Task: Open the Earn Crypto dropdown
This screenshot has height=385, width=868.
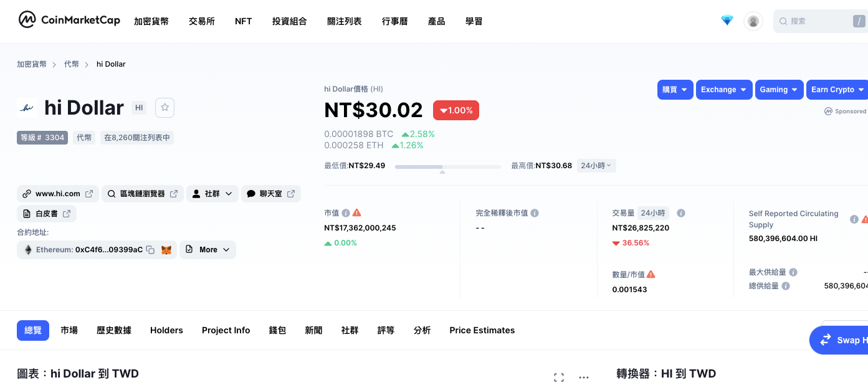Action: click(837, 90)
